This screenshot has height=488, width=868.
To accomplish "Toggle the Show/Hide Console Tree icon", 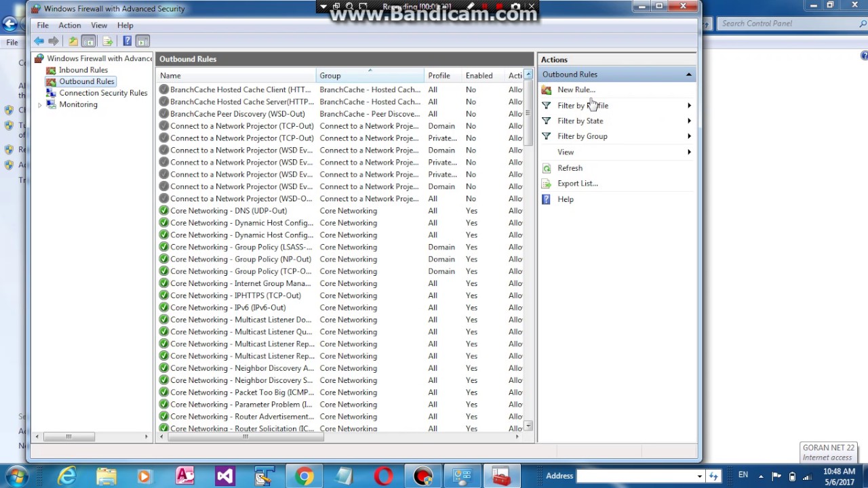I will 88,41.
